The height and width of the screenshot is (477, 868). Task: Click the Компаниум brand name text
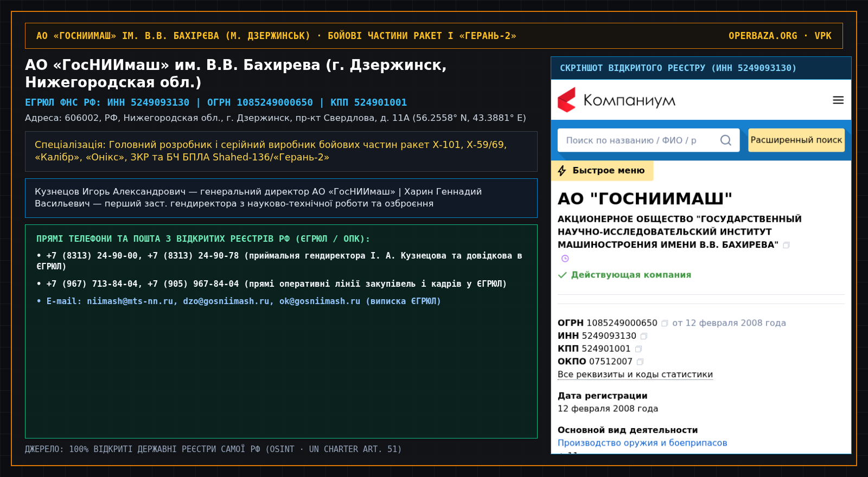point(629,101)
